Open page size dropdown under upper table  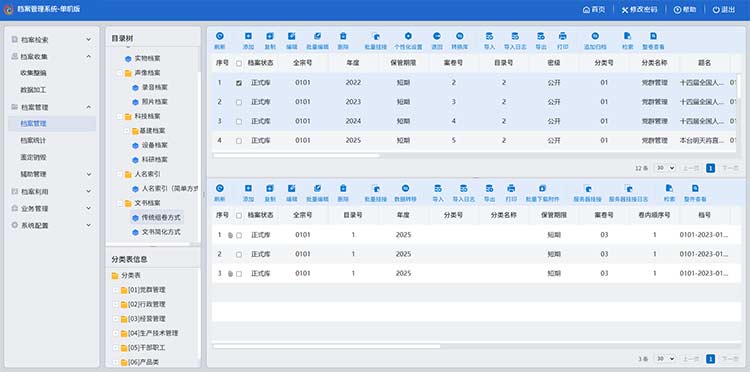[665, 168]
